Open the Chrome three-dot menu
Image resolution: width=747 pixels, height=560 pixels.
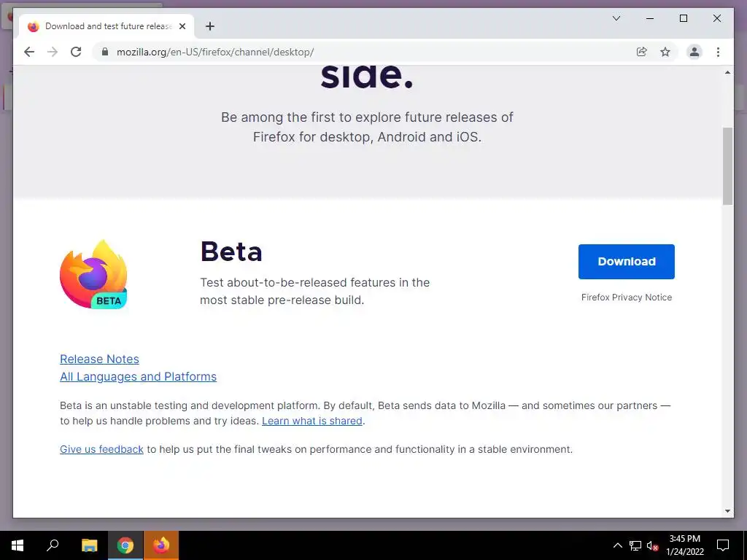click(718, 52)
